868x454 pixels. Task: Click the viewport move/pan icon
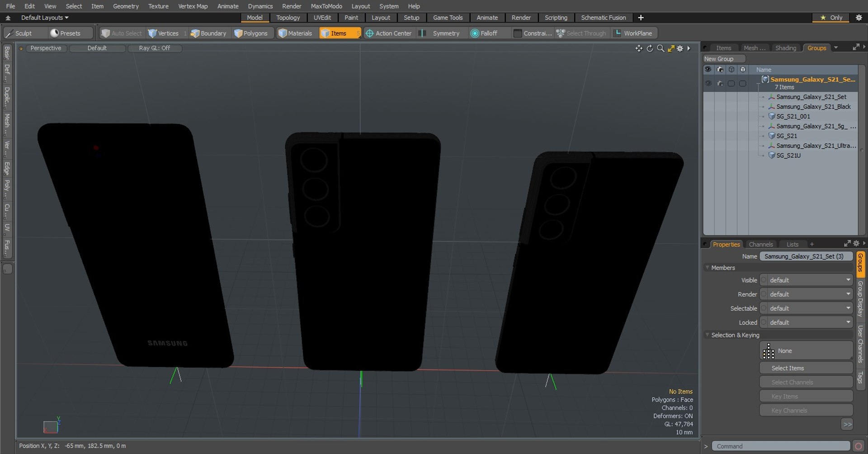(639, 48)
